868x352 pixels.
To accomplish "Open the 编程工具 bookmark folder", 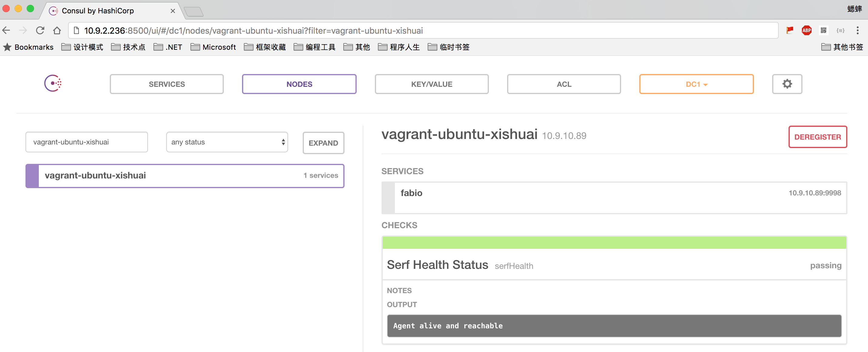I will tap(315, 47).
